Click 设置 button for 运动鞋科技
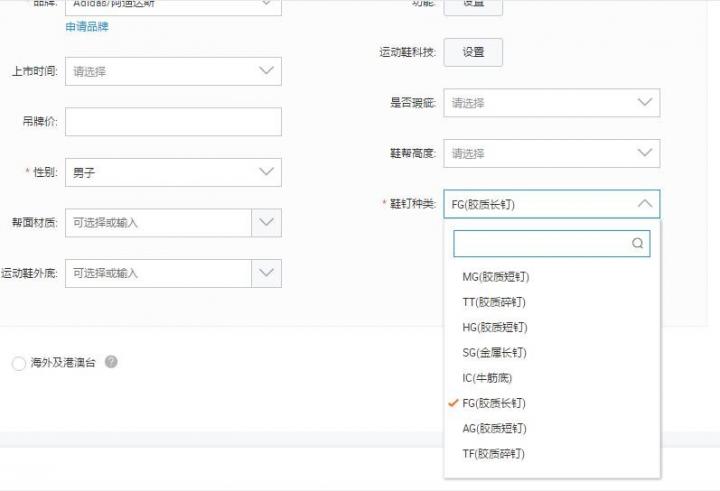The image size is (720, 491). point(473,52)
